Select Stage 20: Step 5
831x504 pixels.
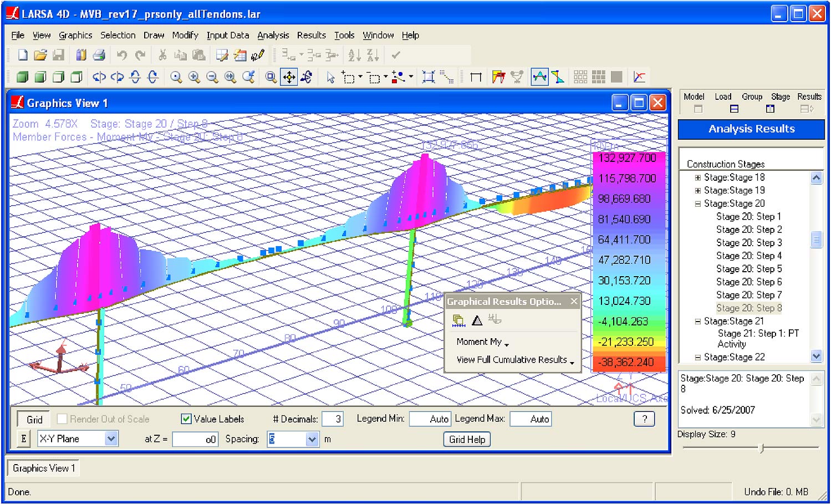pos(749,269)
